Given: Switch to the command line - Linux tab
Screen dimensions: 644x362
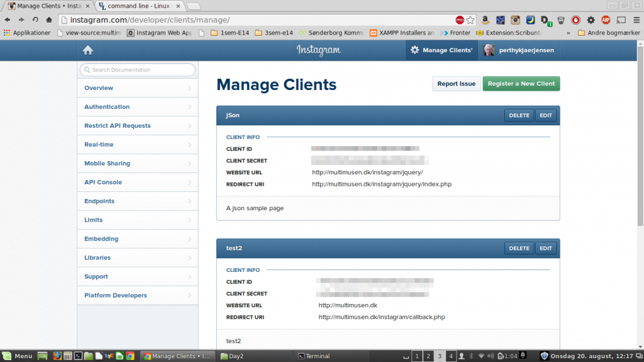Looking at the screenshot, I should point(140,6).
